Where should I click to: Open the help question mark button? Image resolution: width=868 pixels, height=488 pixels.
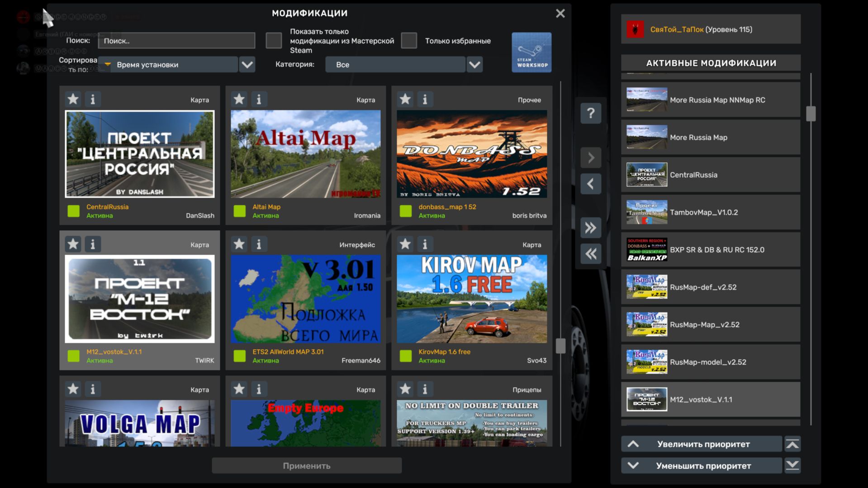591,113
